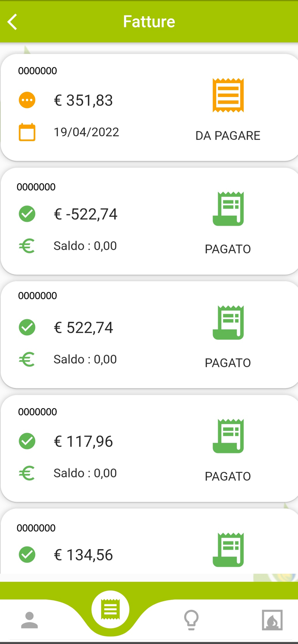The image size is (298, 644).
Task: Tap the due date 19/04/2022
Action: pos(86,132)
